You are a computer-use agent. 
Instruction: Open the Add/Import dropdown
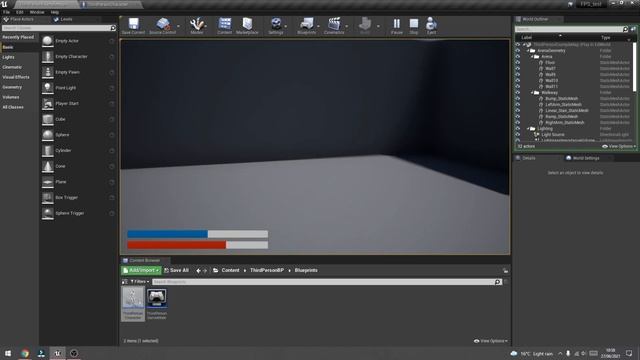click(x=141, y=270)
